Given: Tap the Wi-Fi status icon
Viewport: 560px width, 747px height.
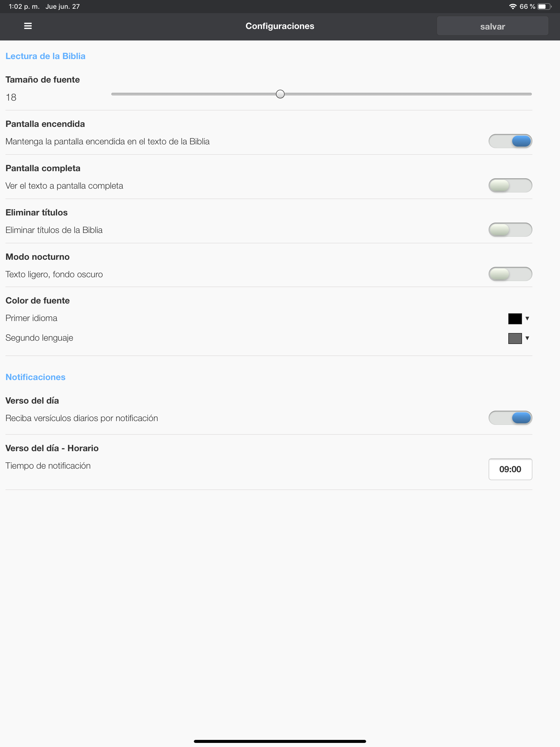Looking at the screenshot, I should [513, 6].
